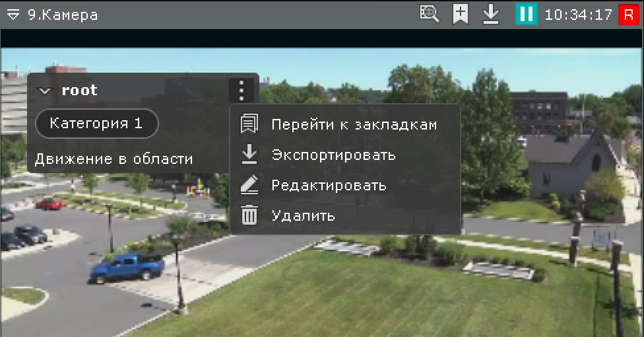
Task: Click the blue pickup truck in video
Action: pyautogui.click(x=127, y=268)
